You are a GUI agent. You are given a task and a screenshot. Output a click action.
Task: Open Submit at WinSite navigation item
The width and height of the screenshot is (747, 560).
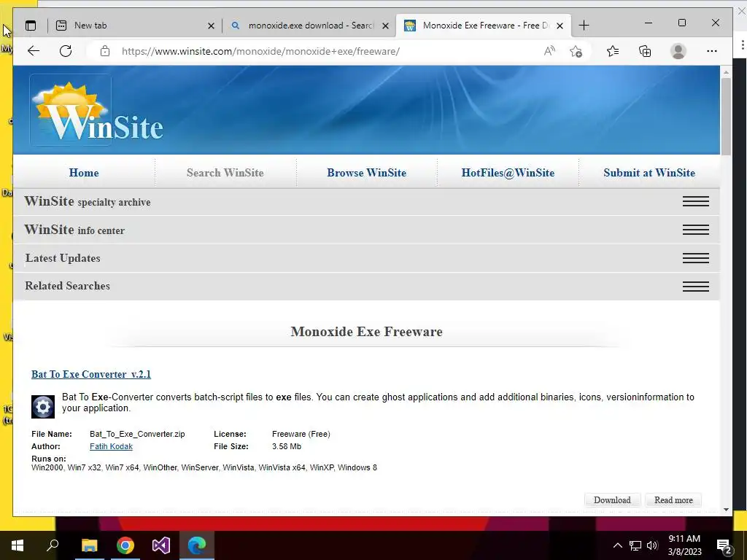(649, 172)
